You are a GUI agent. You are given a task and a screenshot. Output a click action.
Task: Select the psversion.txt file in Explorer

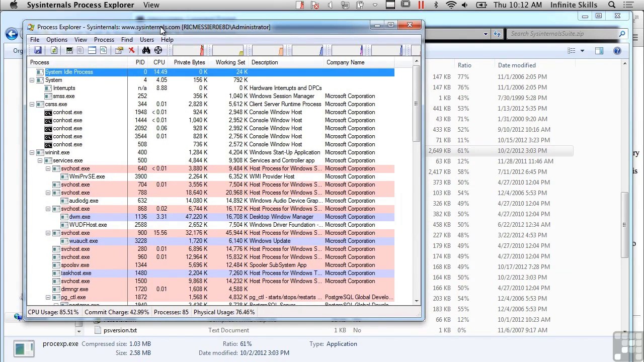tap(120, 330)
